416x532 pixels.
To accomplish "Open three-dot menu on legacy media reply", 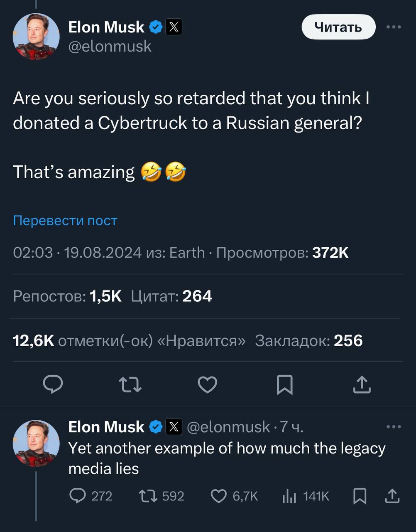I will coord(393,427).
